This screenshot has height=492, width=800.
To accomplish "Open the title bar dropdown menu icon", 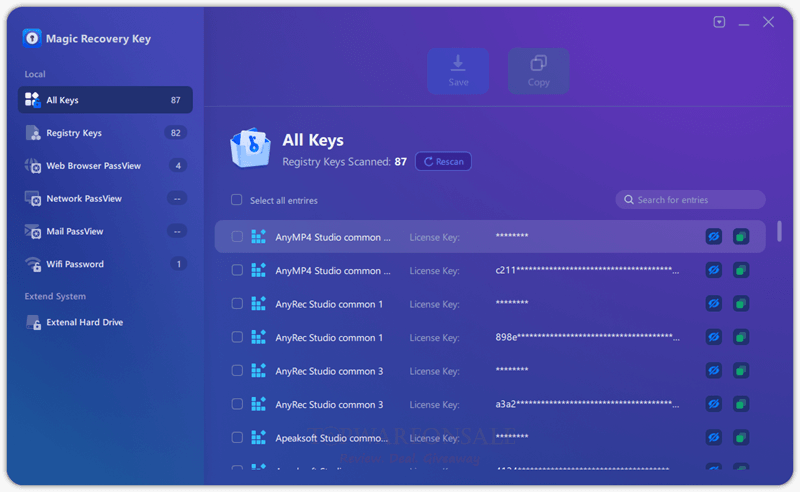I will pyautogui.click(x=719, y=22).
